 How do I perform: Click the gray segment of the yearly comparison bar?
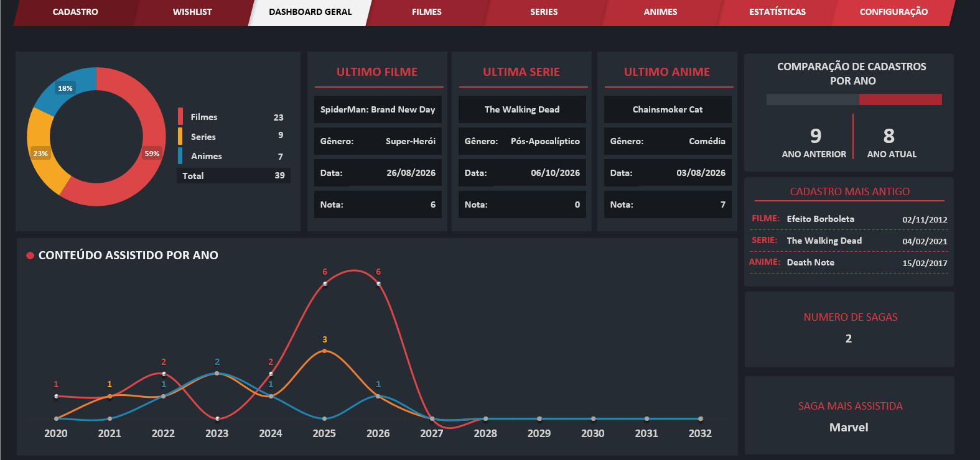813,99
